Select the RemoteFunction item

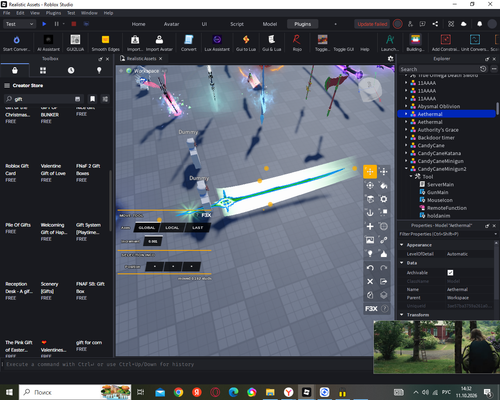pyautogui.click(x=447, y=208)
